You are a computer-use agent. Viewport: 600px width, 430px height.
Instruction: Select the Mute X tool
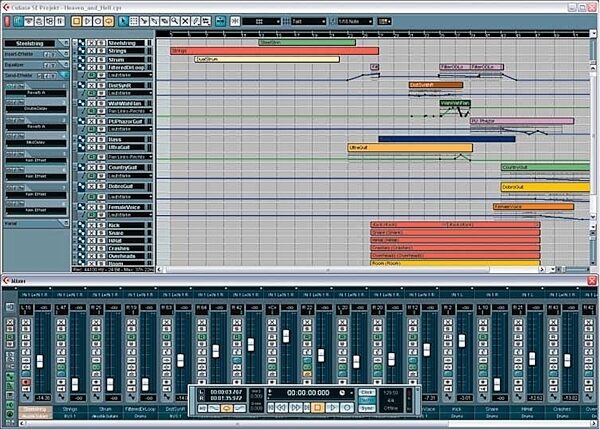pyautogui.click(x=185, y=21)
